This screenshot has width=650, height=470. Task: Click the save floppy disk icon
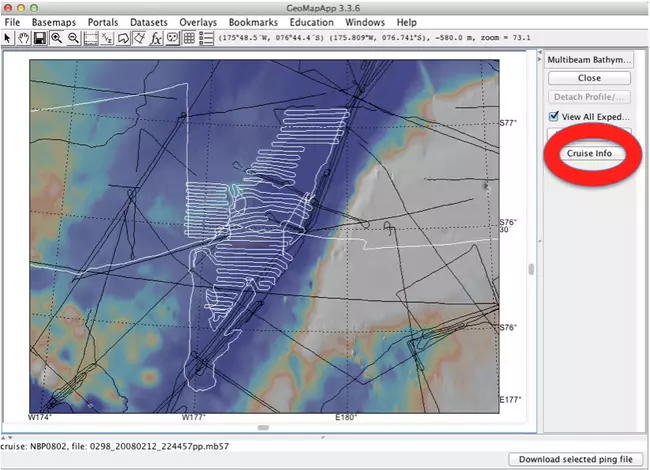pos(37,37)
